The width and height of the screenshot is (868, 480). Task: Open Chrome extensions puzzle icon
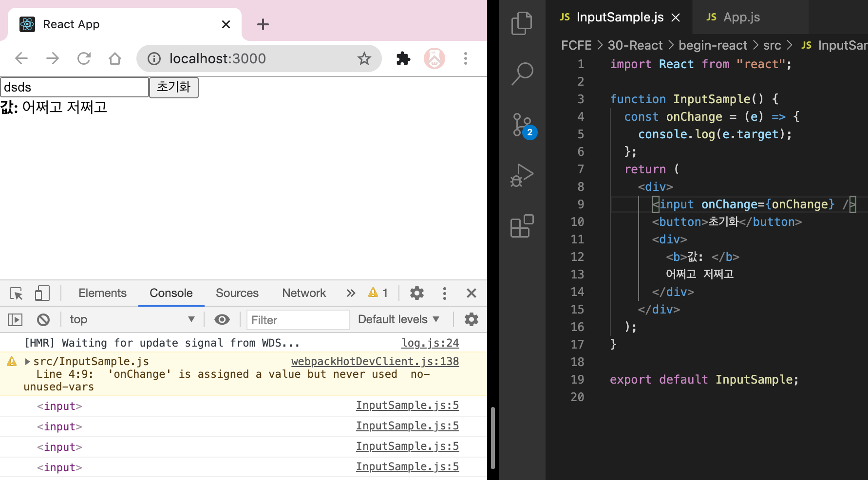point(403,58)
